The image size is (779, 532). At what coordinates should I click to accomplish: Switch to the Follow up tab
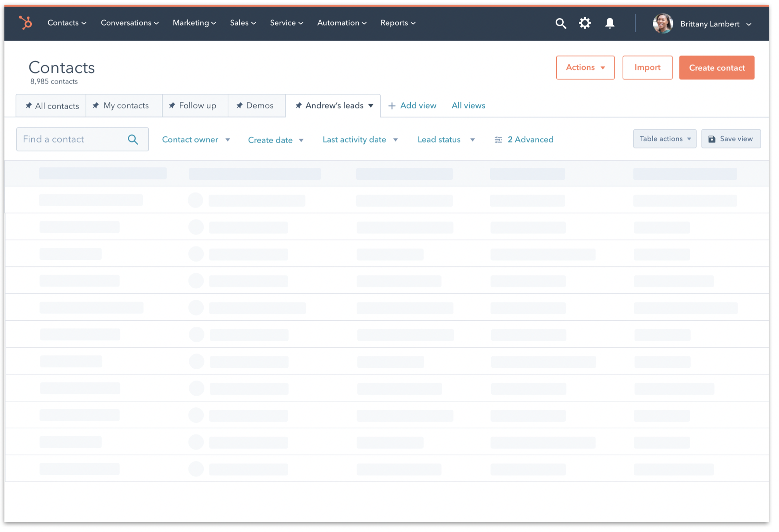coord(197,106)
